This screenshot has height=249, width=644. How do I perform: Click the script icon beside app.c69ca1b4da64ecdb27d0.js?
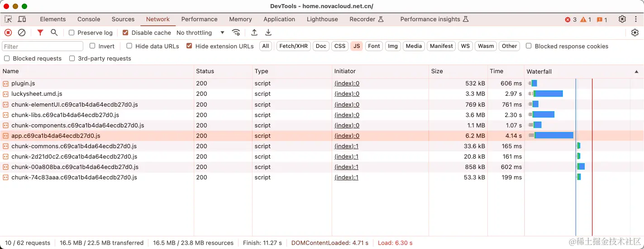pos(6,136)
